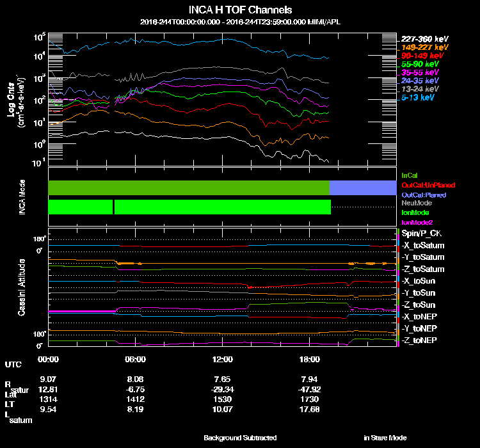Viewport: 480px width, 448px height.
Task: Click the NeuMode legend entry
Action: coord(417,203)
